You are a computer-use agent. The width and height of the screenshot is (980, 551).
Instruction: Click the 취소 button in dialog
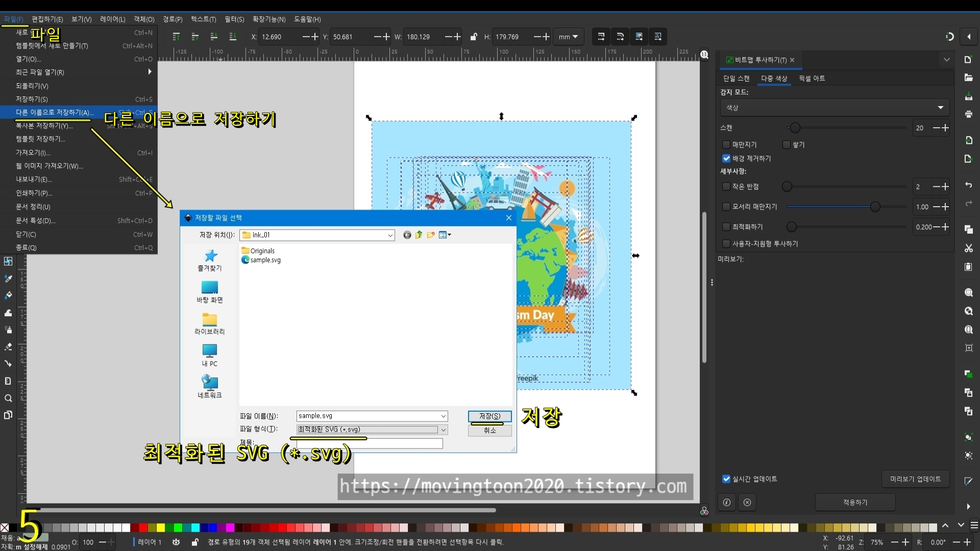[x=489, y=431]
